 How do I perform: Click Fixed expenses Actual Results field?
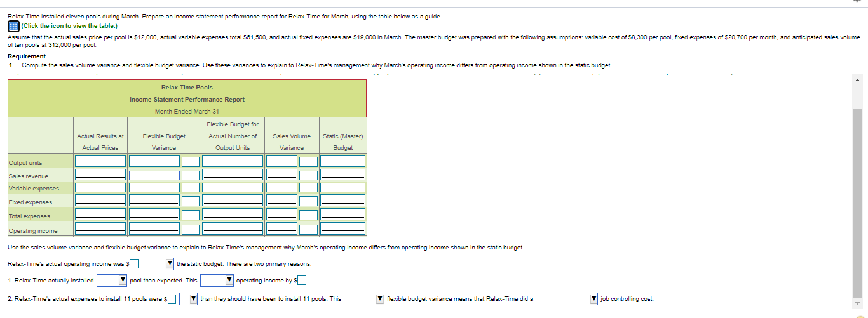[100, 201]
